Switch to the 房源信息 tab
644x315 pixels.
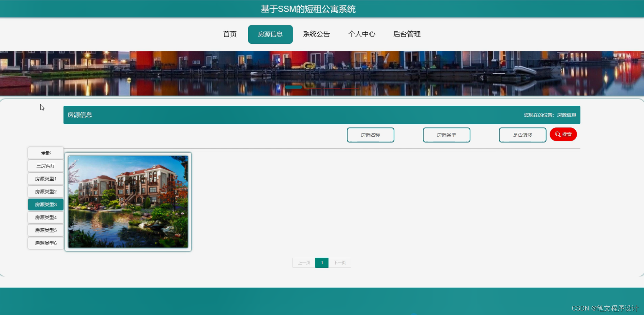[x=270, y=34]
